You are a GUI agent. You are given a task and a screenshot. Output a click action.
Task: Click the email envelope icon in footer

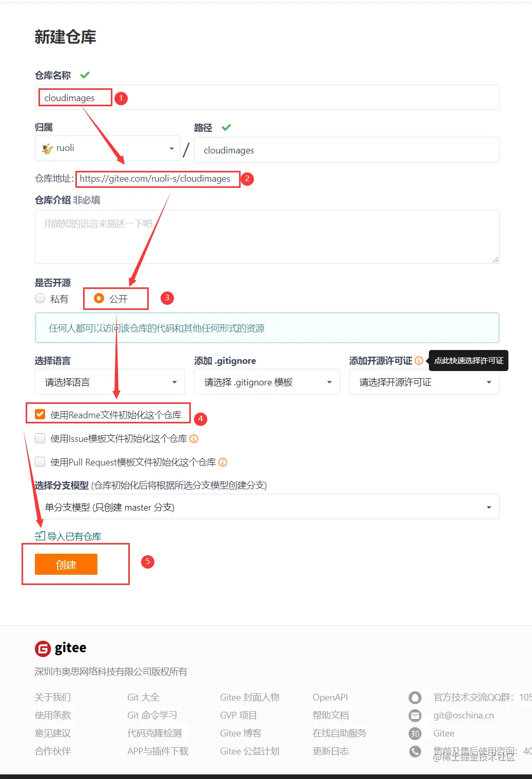(415, 715)
